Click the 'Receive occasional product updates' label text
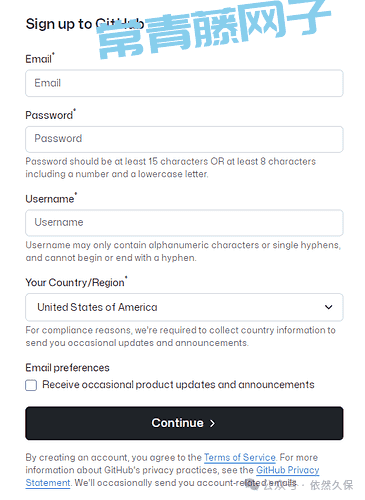365x500 pixels. pos(178,385)
